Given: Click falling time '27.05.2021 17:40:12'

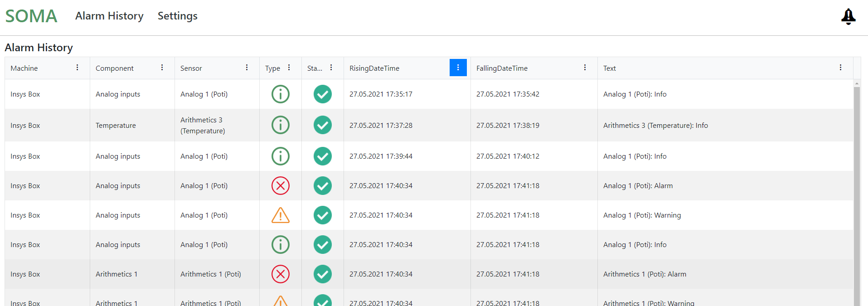Looking at the screenshot, I should pos(508,156).
